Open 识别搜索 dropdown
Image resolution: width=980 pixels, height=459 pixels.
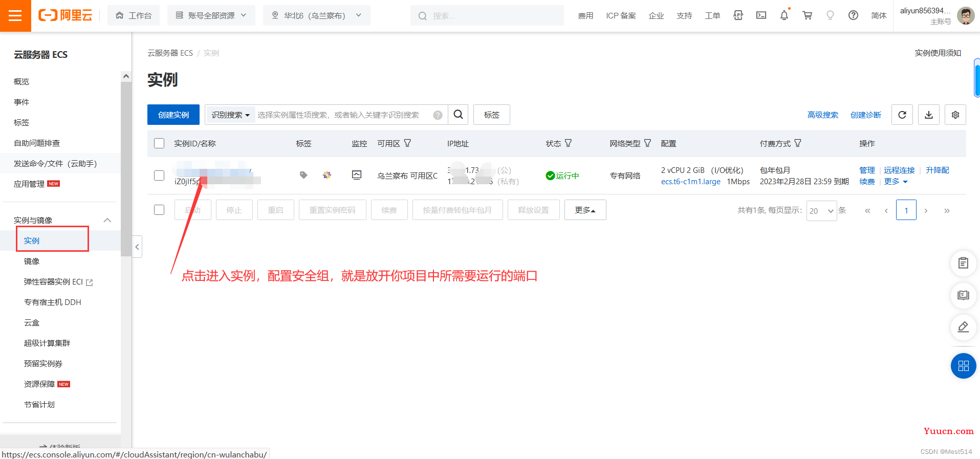tap(230, 115)
